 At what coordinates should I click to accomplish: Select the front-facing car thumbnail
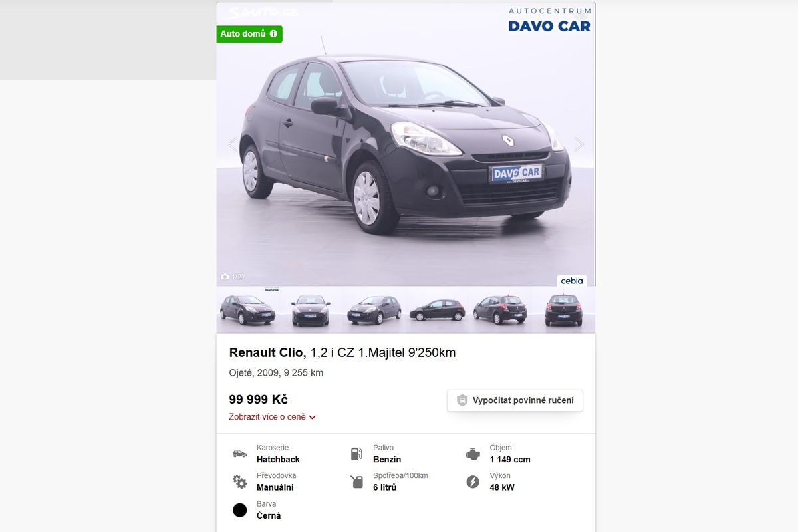pyautogui.click(x=311, y=310)
